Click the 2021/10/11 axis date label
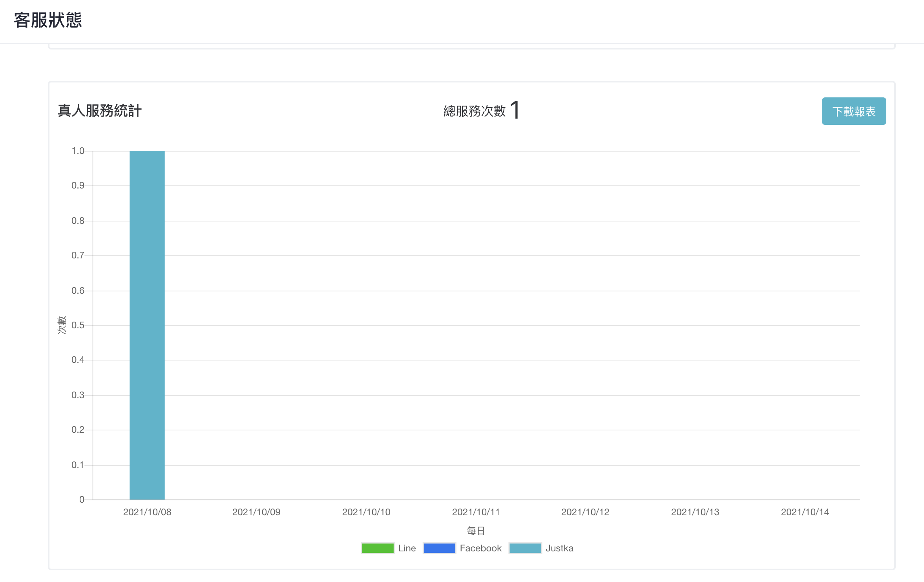The image size is (924, 582). (x=476, y=512)
